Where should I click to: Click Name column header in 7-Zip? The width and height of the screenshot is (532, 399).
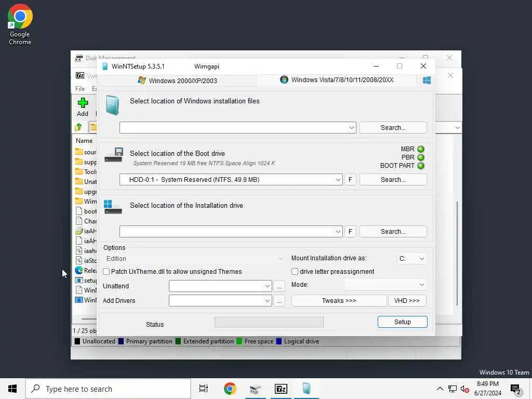(84, 140)
